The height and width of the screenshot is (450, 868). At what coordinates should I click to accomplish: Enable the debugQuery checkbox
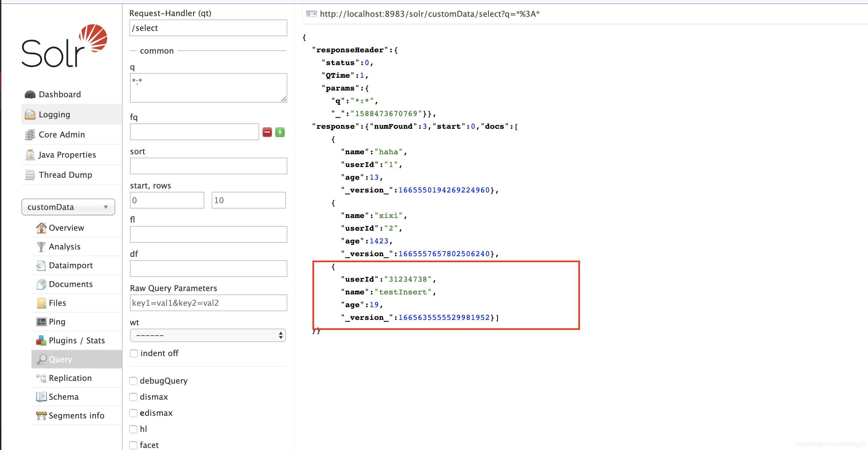133,381
